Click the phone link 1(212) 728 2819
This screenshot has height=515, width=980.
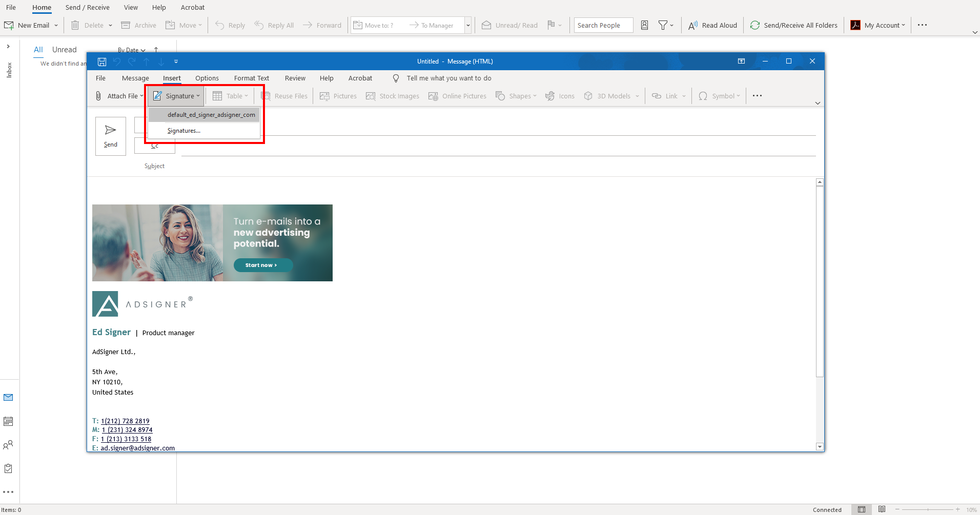pyautogui.click(x=125, y=421)
